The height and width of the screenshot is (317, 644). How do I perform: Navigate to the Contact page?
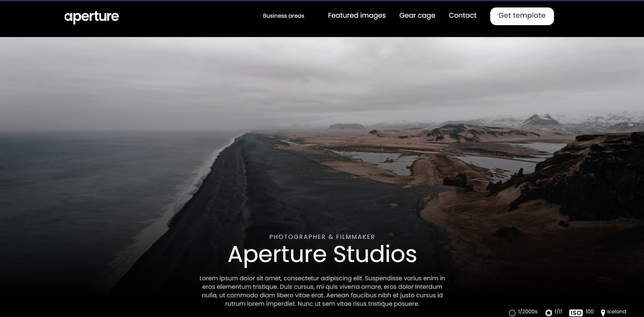[x=462, y=15]
